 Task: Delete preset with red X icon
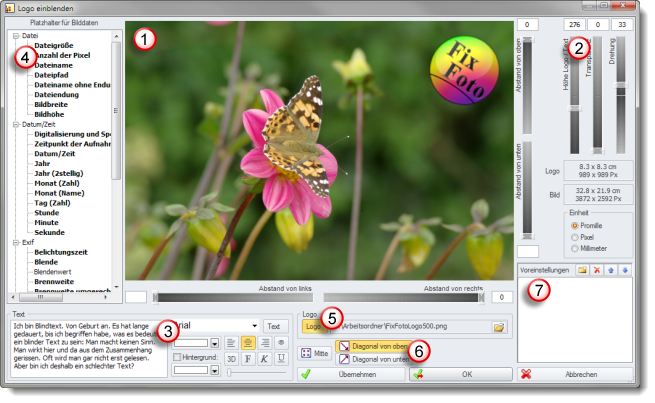[x=597, y=270]
